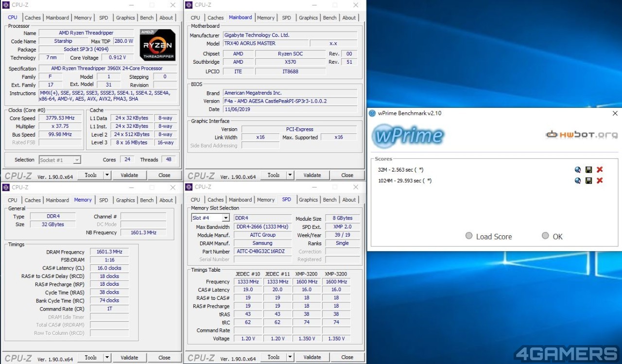Select the Load Score radio button

(x=469, y=236)
